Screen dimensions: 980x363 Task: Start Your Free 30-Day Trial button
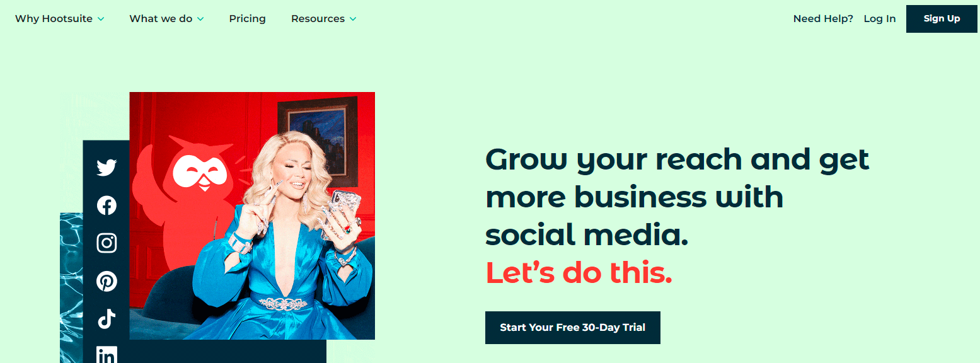tap(573, 328)
